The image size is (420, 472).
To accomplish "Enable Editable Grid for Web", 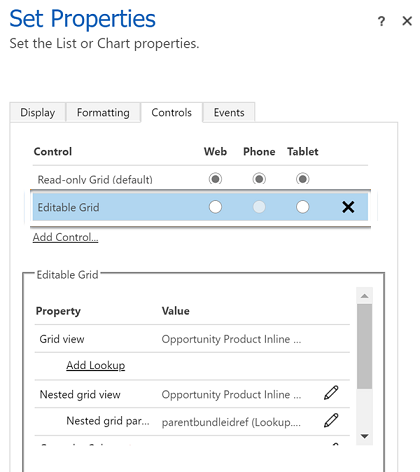I will pos(215,207).
